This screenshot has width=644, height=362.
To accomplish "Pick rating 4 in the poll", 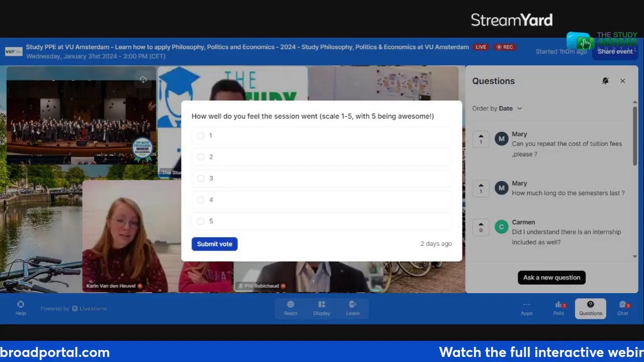I will (201, 200).
